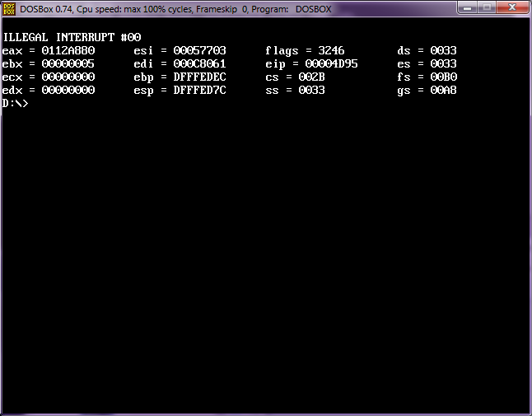The width and height of the screenshot is (532, 416).
Task: Click the edi value 000C8061
Action: pyautogui.click(x=200, y=63)
